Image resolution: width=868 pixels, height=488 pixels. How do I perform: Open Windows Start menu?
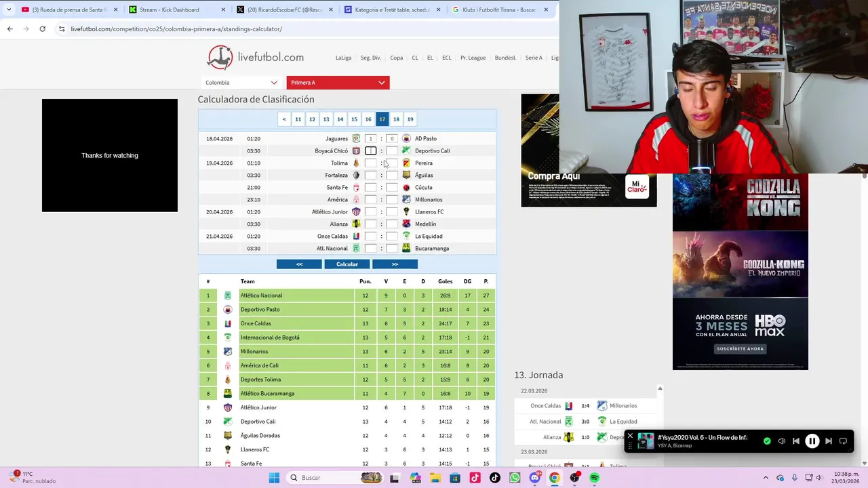click(x=274, y=478)
